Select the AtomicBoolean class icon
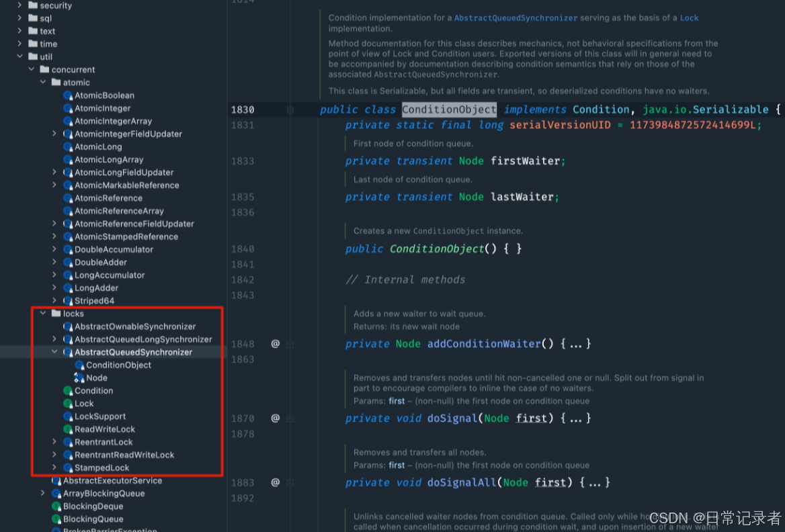Screen dimensions: 785x532 click(x=67, y=95)
